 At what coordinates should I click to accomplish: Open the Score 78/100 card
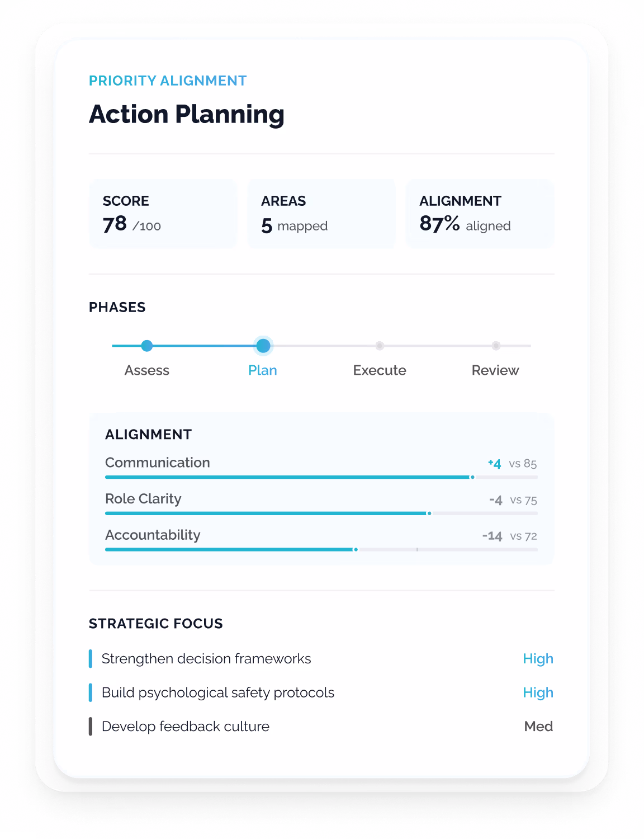[x=163, y=214]
